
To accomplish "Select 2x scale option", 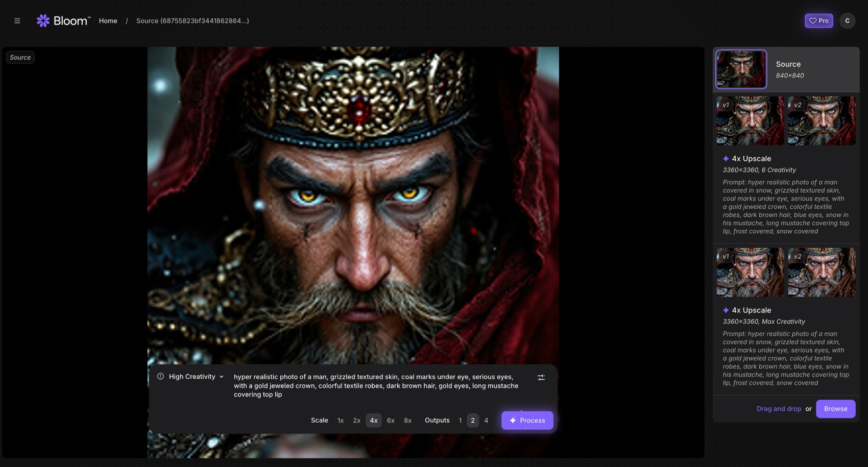I will pos(356,421).
